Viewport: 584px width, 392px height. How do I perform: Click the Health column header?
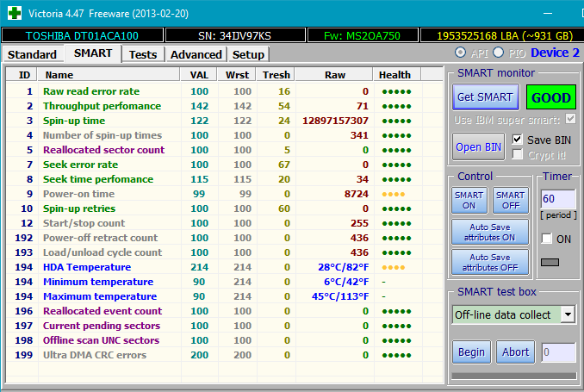coord(397,75)
